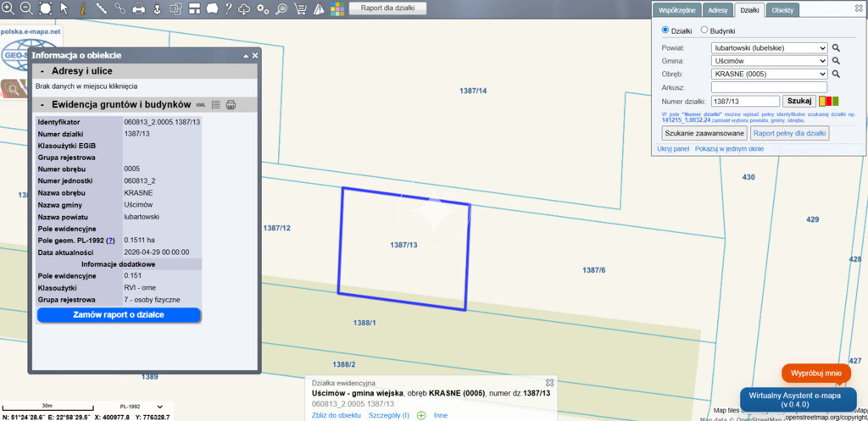The width and height of the screenshot is (868, 421).
Task: Select the Budynki radio button
Action: tap(704, 30)
